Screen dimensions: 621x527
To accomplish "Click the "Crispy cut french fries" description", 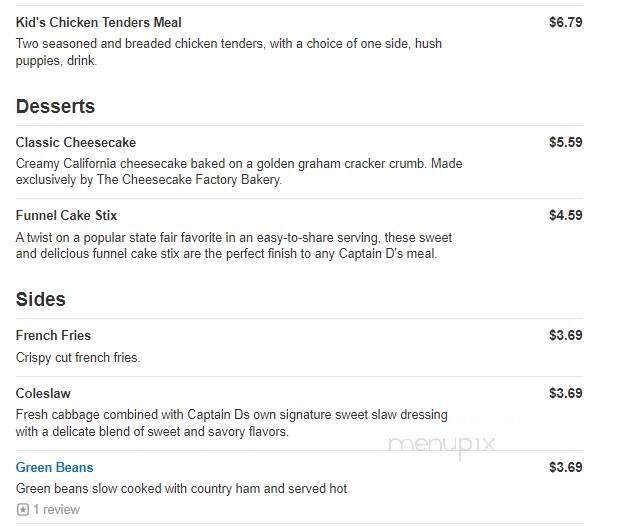I will click(78, 357).
